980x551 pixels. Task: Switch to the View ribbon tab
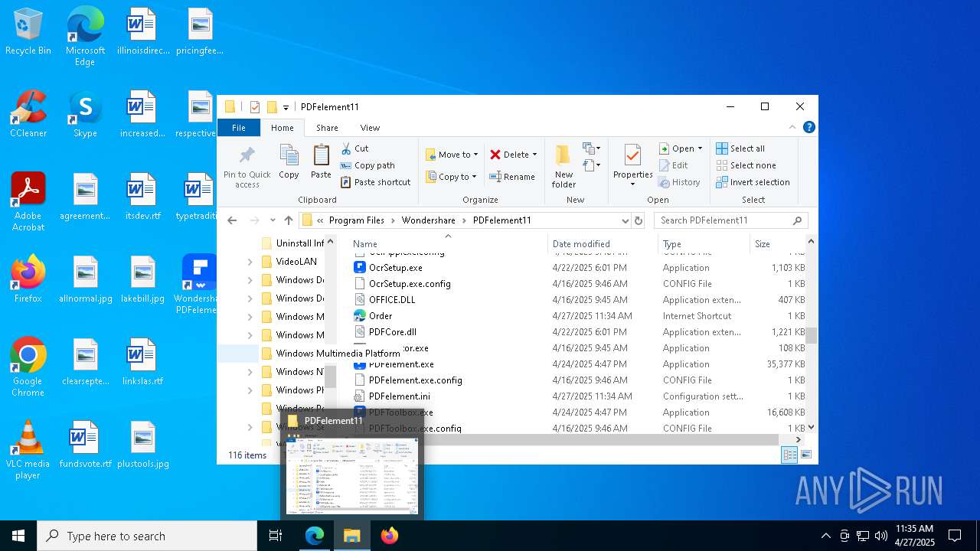pos(370,128)
